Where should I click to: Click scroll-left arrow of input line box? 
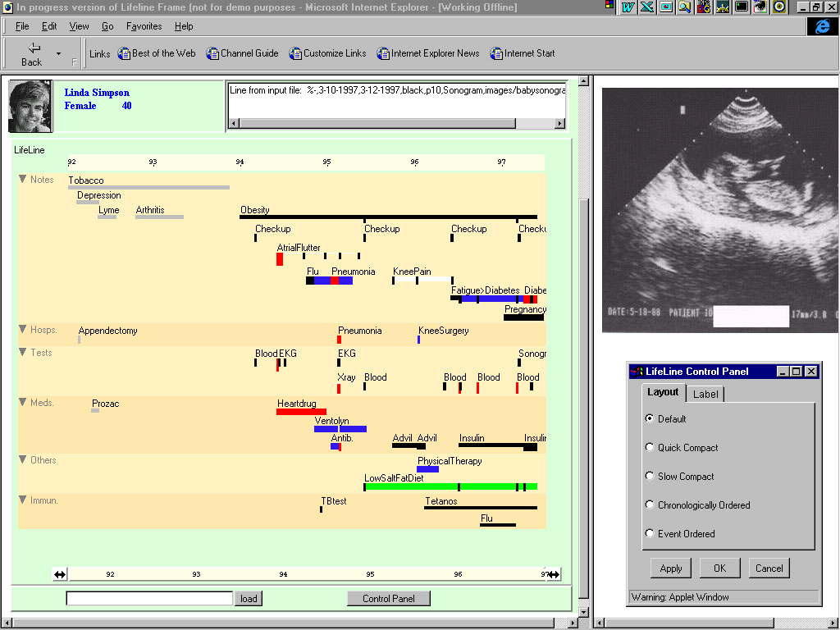[x=234, y=123]
